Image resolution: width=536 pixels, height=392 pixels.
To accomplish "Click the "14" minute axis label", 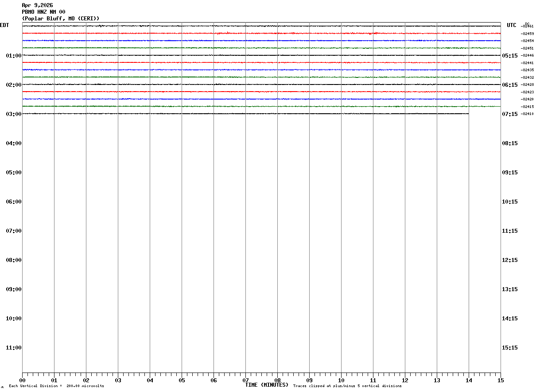I will pos(469,380).
